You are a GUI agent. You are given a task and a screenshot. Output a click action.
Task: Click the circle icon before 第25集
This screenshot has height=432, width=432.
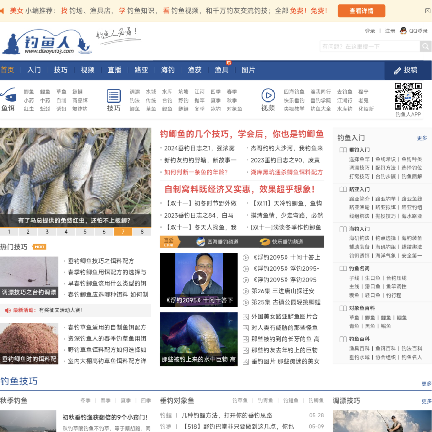pyautogui.click(x=246, y=302)
